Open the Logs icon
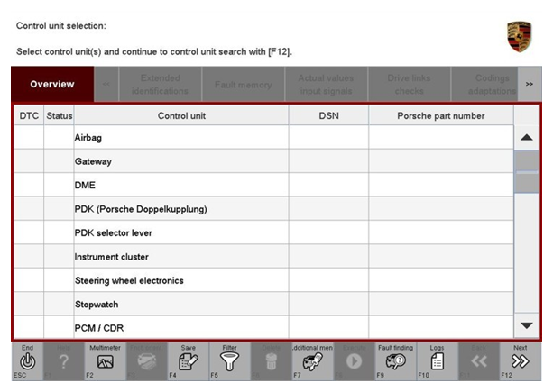The image size is (553, 392). pyautogui.click(x=437, y=362)
